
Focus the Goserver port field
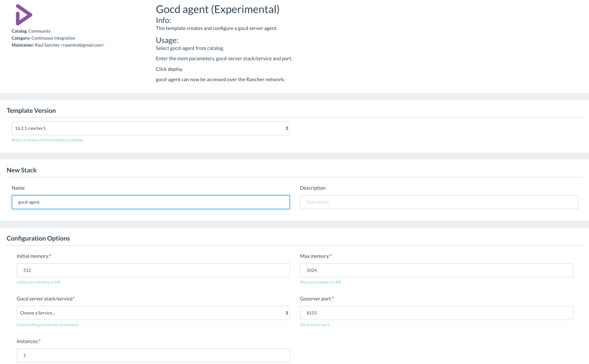(x=436, y=313)
